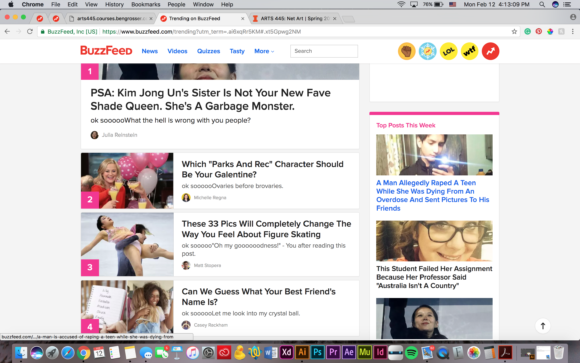
Task: Click the best friends article thumbnail
Action: click(x=127, y=307)
